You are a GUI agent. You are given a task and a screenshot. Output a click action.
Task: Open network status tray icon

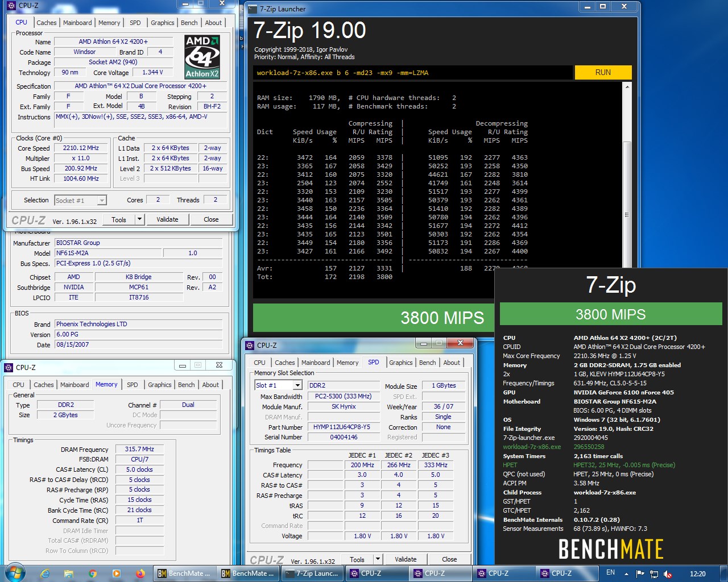654,574
